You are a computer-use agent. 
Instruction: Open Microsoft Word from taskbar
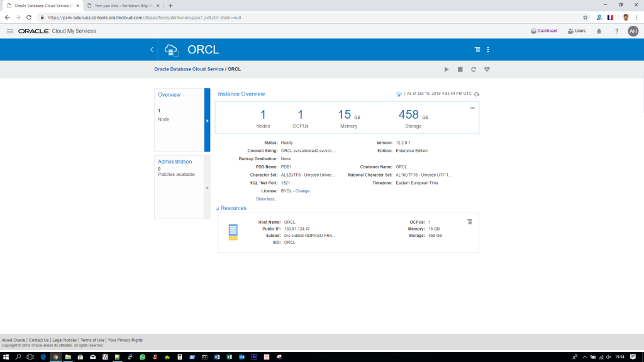pos(217,357)
